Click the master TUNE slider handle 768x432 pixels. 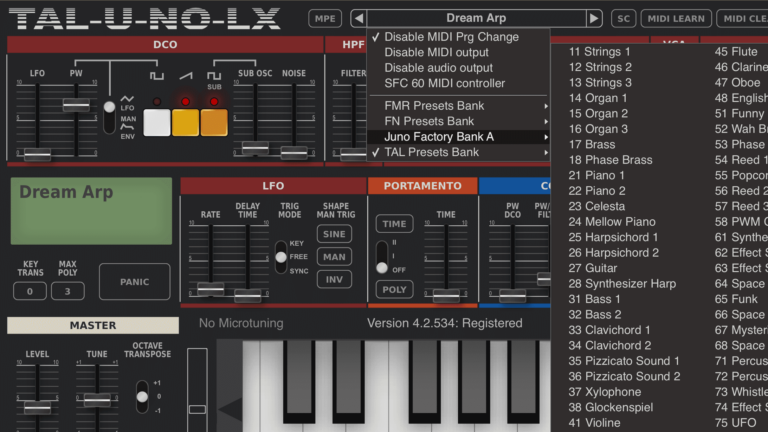97,399
